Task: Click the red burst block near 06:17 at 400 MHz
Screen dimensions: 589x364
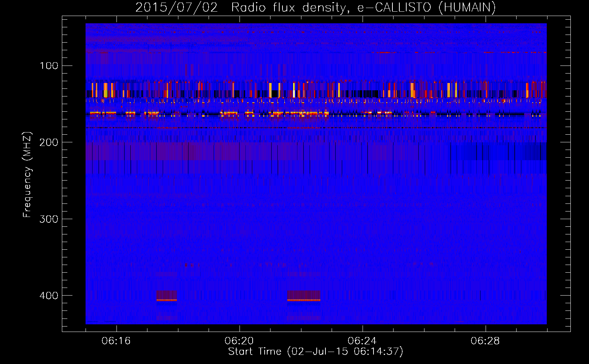Action: pyautogui.click(x=166, y=296)
